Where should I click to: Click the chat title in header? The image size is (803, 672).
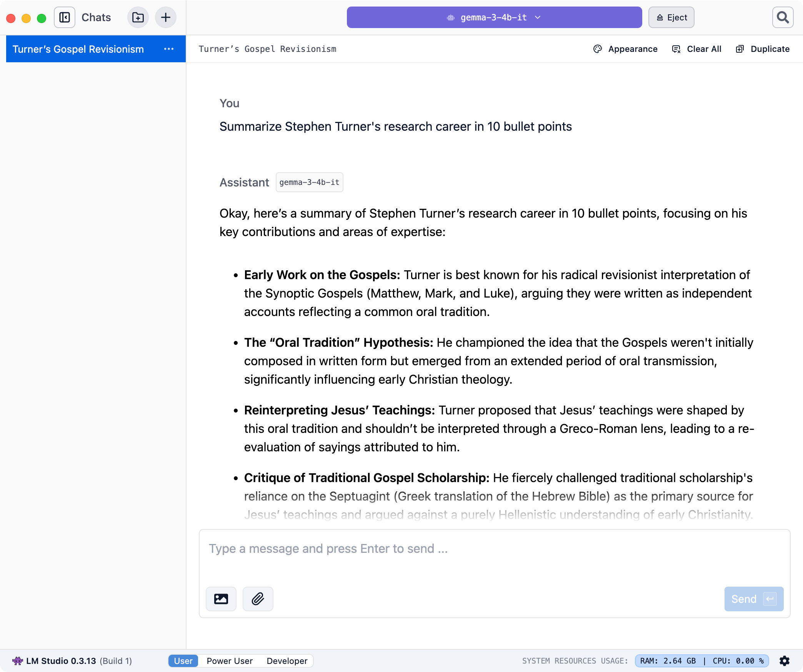pyautogui.click(x=267, y=49)
